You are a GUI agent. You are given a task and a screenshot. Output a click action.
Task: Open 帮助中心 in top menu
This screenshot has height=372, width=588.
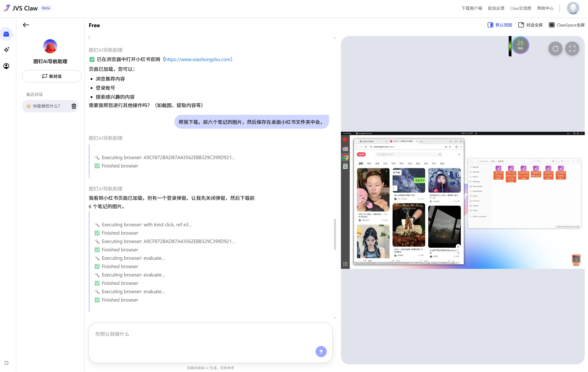tap(545, 8)
